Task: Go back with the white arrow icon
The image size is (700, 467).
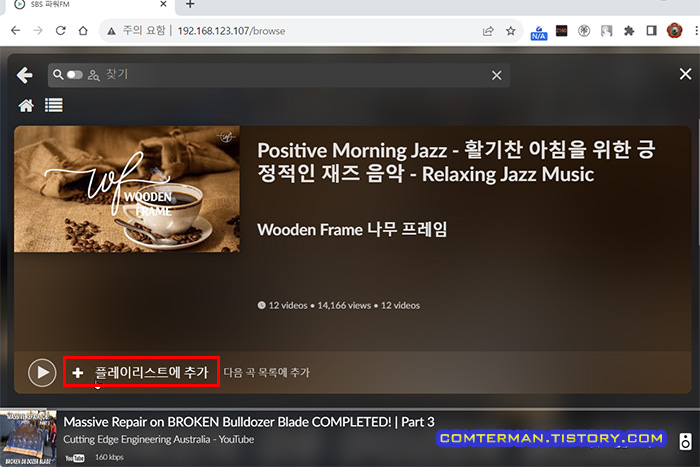Action: 25,75
